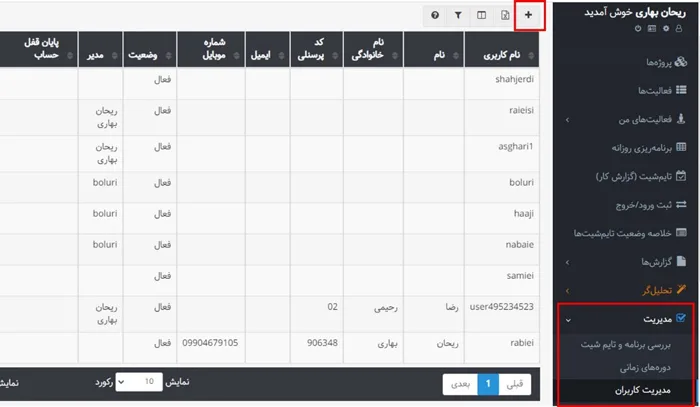
Task: Click first name رضا cell
Action: 452,307
